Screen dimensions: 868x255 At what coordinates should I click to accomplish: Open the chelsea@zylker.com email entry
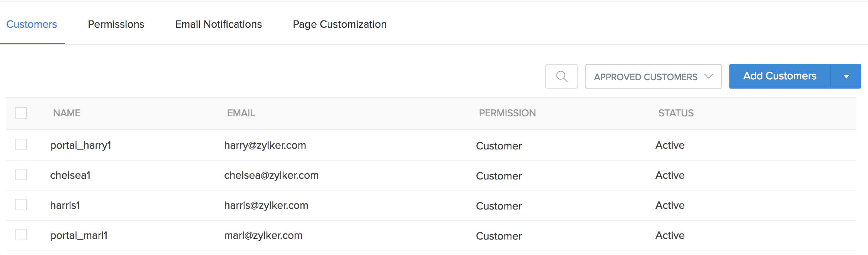[x=271, y=175]
